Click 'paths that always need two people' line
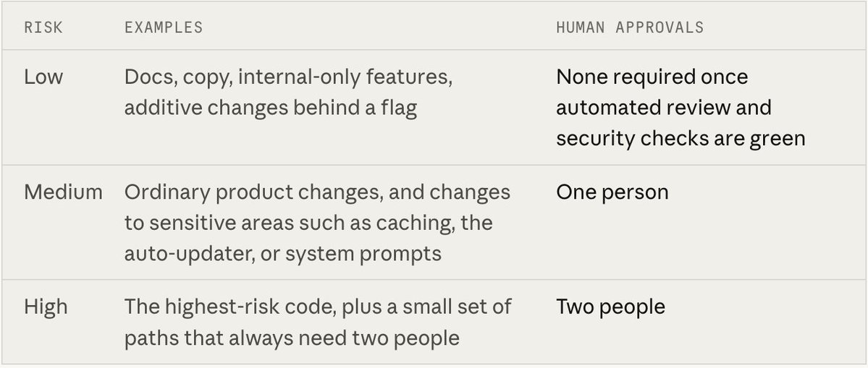 click(x=292, y=338)
